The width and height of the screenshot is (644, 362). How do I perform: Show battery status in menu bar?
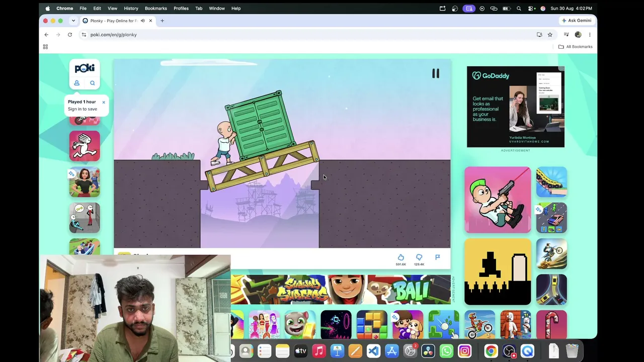pos(507,8)
